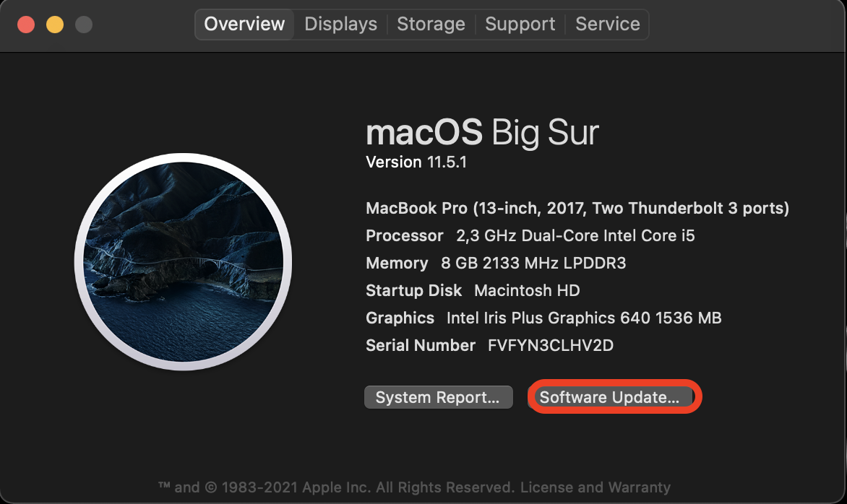Select the MacBook Pro model line
Image resolution: width=847 pixels, height=504 pixels.
tap(577, 209)
